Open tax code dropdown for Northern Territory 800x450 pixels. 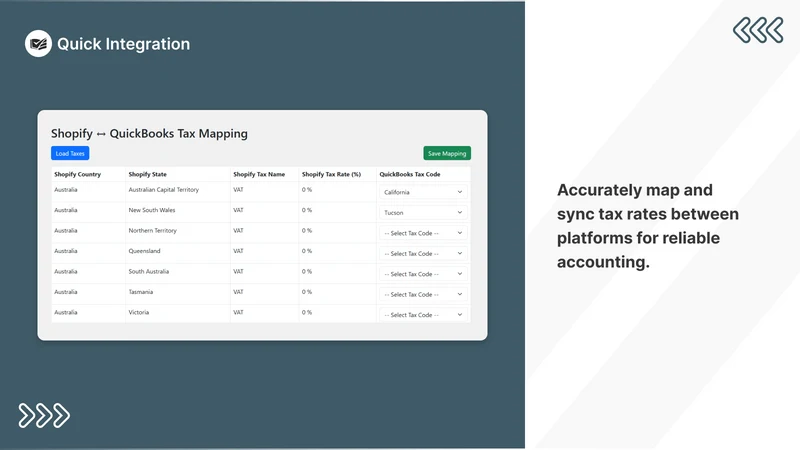pos(423,233)
